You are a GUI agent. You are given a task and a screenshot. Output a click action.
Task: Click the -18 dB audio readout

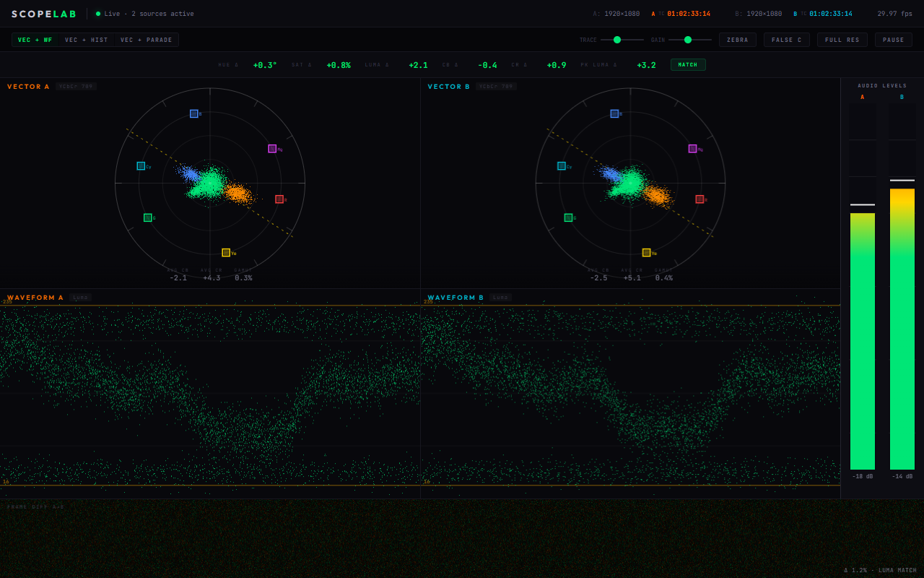863,477
